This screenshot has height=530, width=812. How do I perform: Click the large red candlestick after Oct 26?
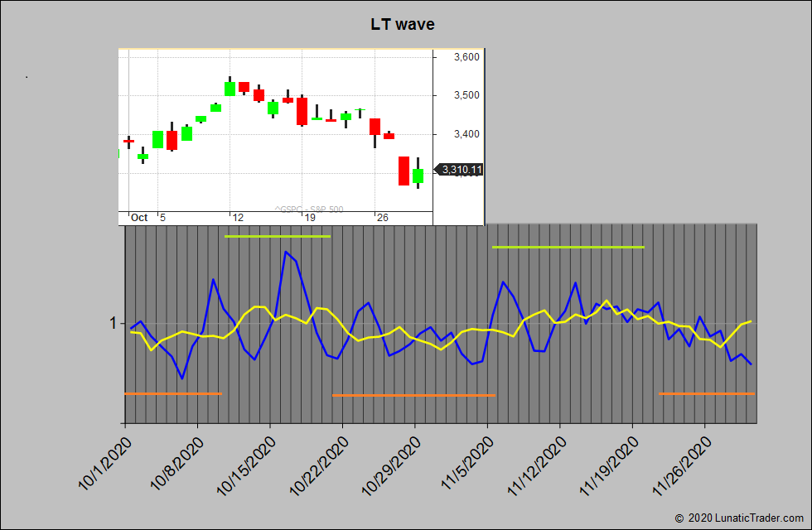[x=404, y=171]
